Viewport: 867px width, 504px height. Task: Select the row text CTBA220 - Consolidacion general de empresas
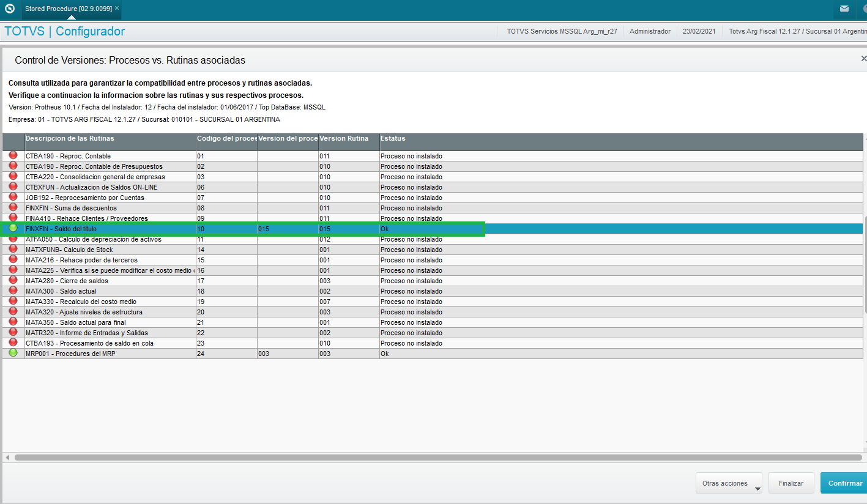[x=95, y=177]
